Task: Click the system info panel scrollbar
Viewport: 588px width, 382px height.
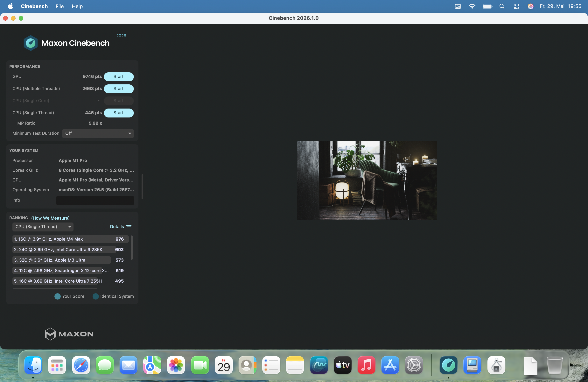Action: pos(142,187)
